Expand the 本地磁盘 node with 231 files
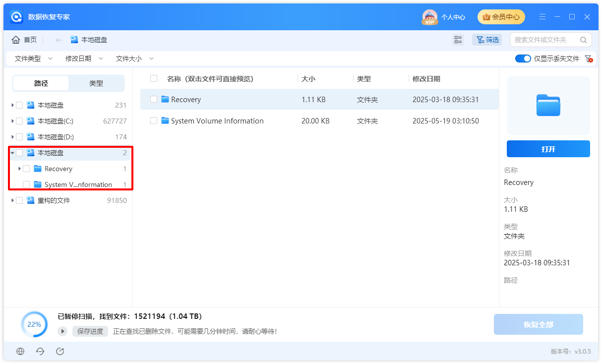 point(12,105)
